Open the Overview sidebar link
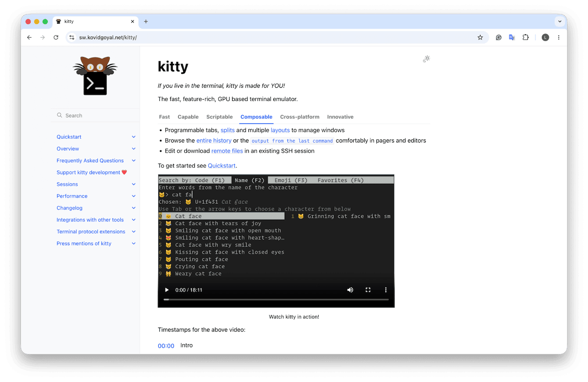The height and width of the screenshot is (382, 588). click(68, 149)
